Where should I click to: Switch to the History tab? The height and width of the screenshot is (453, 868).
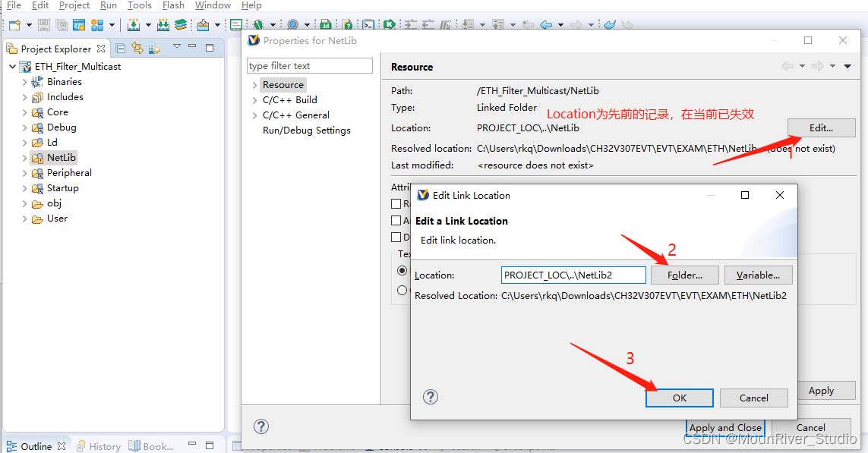coord(99,446)
